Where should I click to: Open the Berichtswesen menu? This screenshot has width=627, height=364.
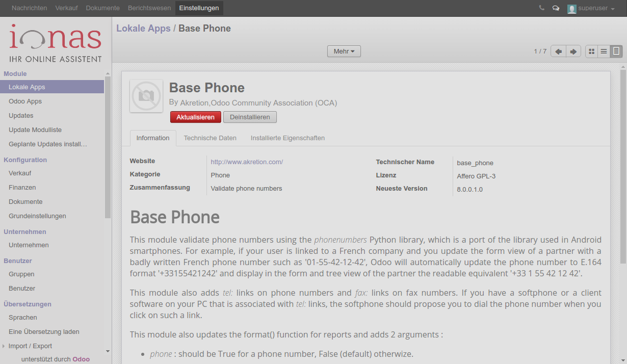[x=149, y=8]
